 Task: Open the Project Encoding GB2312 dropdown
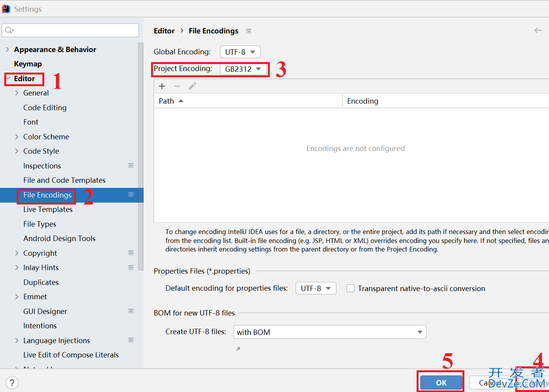click(243, 69)
